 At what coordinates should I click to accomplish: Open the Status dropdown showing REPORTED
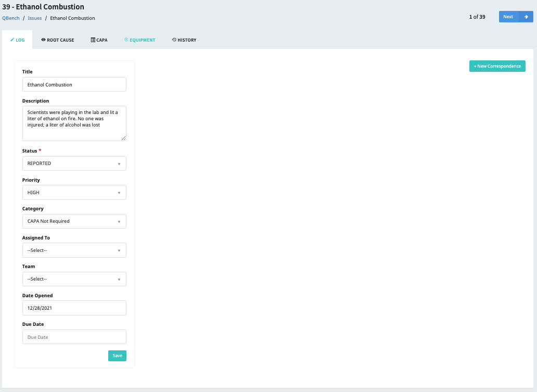tap(74, 163)
